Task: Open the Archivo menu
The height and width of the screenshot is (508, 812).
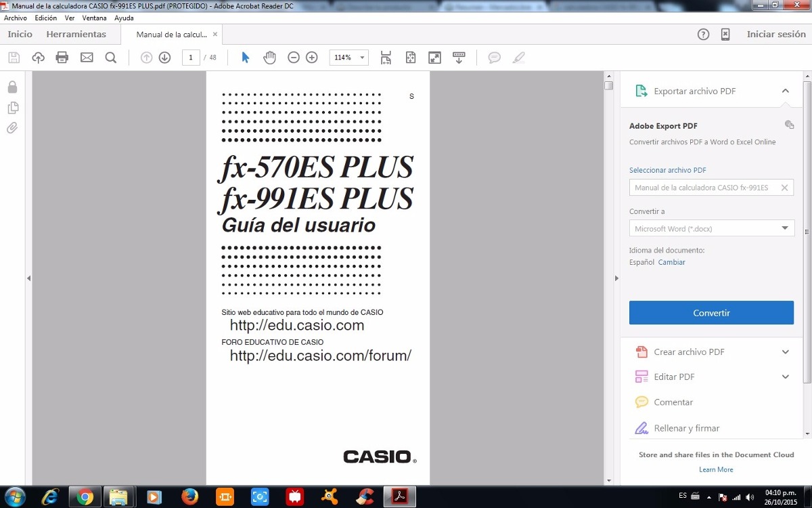Action: point(15,18)
